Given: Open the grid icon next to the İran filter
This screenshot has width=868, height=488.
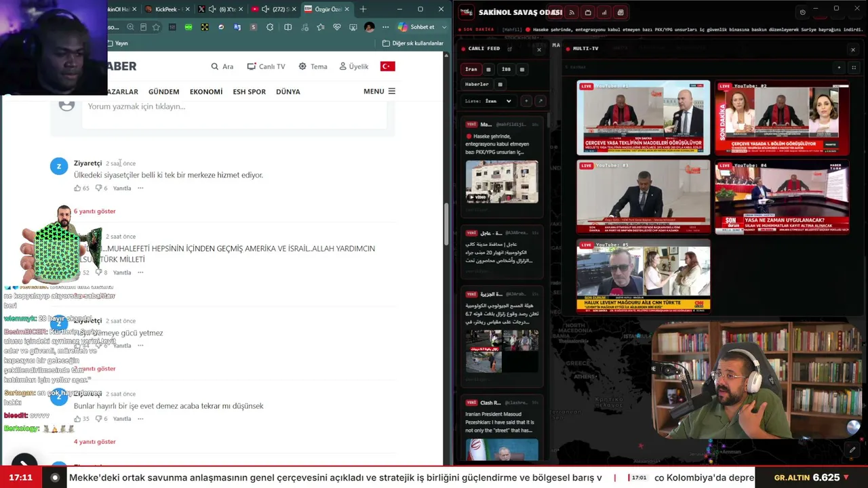Looking at the screenshot, I should [488, 69].
